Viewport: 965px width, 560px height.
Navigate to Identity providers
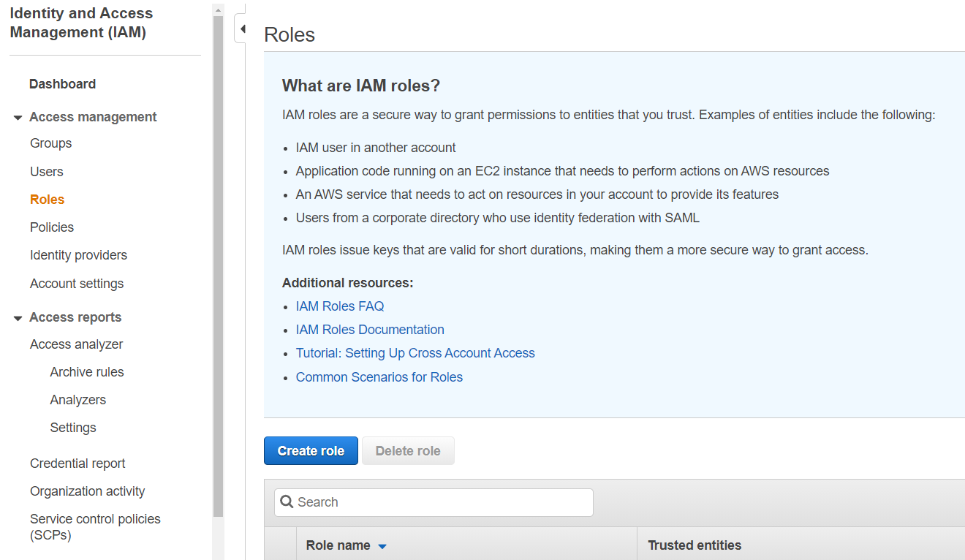(78, 255)
